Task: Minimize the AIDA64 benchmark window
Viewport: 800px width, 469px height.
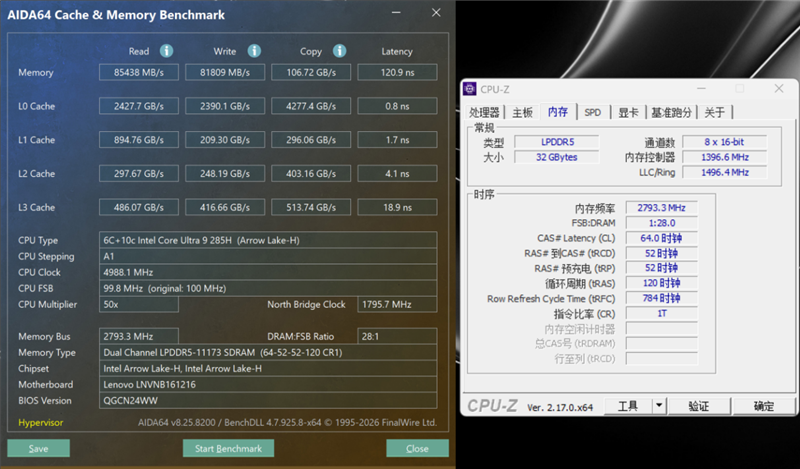Action: click(396, 13)
